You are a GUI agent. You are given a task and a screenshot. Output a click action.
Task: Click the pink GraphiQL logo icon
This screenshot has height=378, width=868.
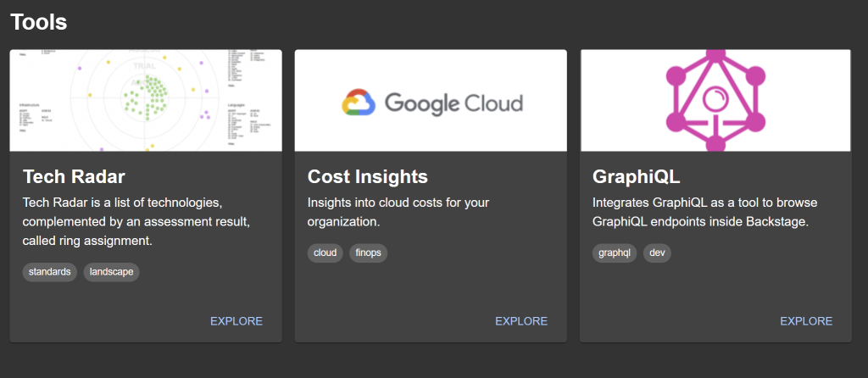tap(715, 100)
